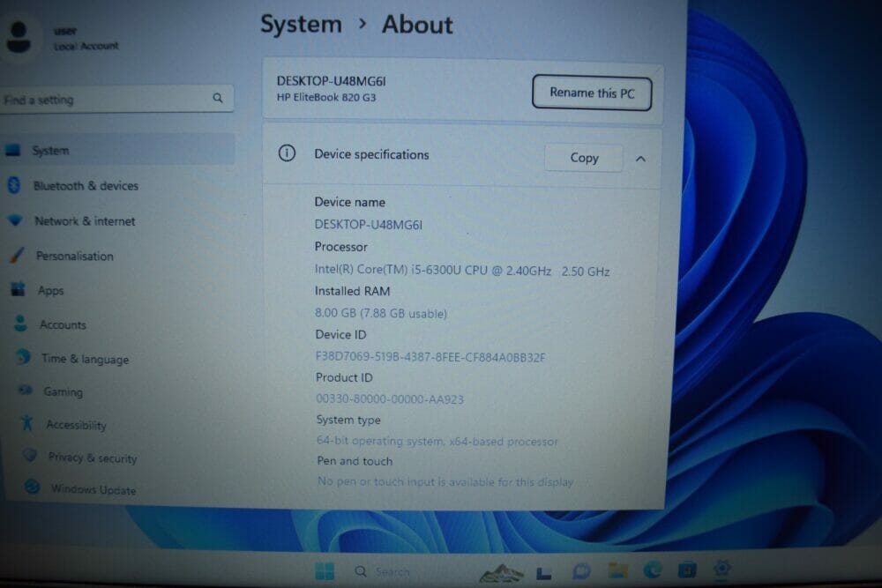Open the Apps settings category
The height and width of the screenshot is (588, 882).
pyautogui.click(x=50, y=291)
